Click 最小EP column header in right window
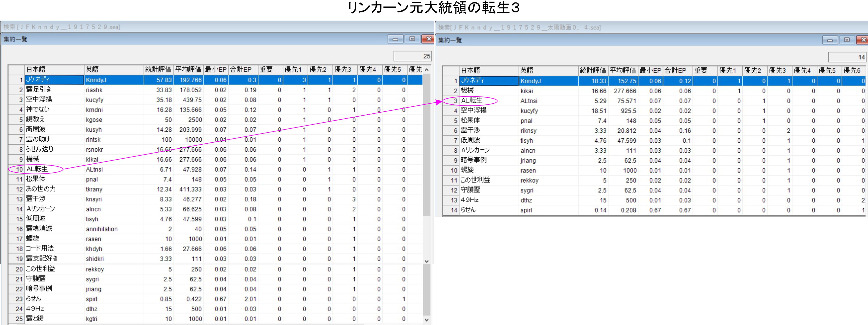 coord(650,71)
